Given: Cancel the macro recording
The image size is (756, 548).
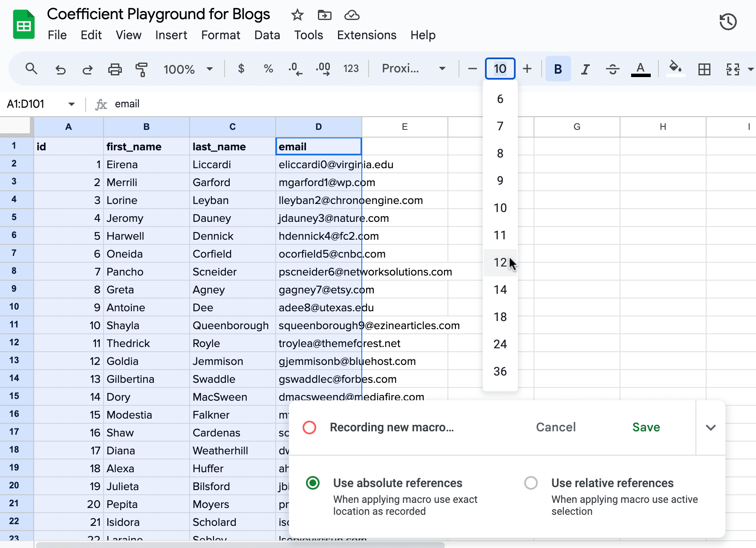Looking at the screenshot, I should click(x=556, y=427).
